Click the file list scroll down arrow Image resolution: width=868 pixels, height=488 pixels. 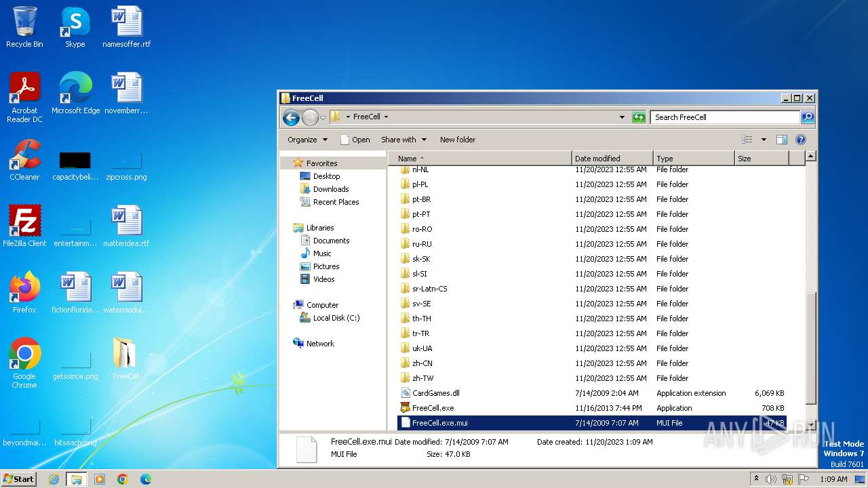click(x=810, y=424)
